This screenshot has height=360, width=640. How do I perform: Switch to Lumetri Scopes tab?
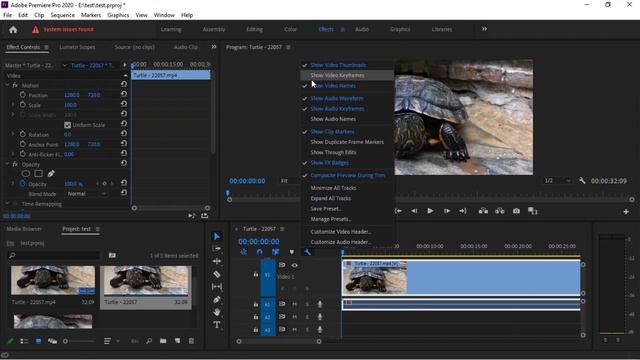point(77,47)
